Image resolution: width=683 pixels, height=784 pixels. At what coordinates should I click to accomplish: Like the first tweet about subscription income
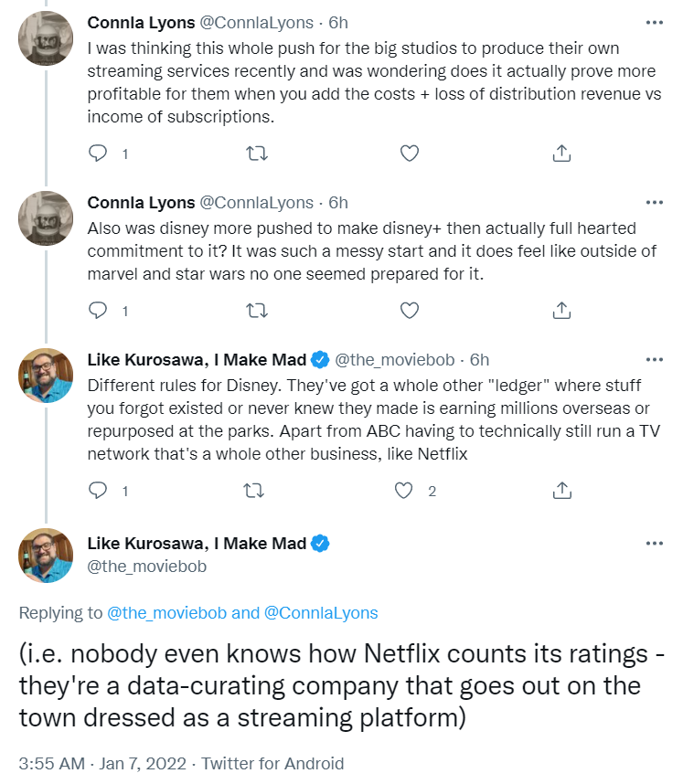tap(411, 154)
